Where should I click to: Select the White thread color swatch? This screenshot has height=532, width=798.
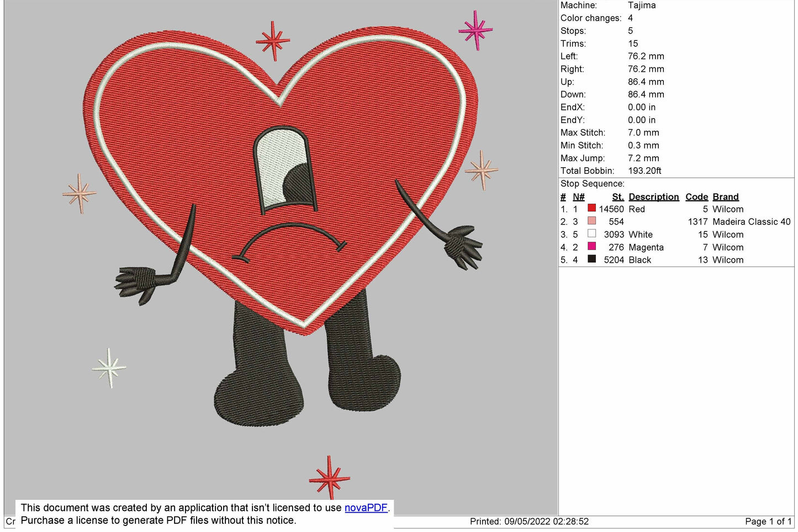click(591, 233)
